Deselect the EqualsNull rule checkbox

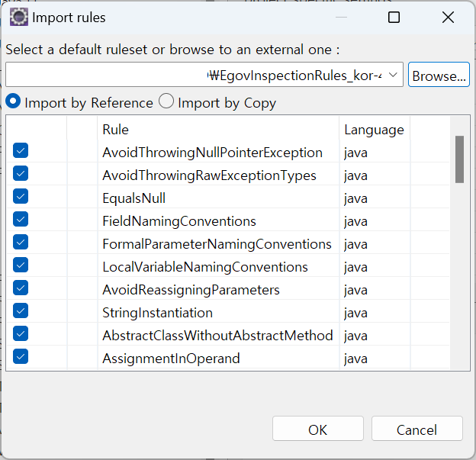(21, 197)
